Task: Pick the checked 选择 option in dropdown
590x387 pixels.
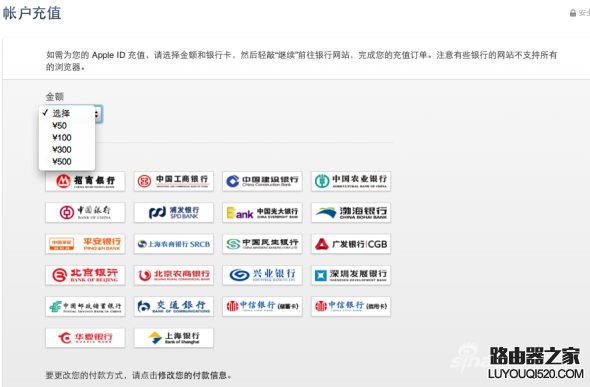Action: (67, 113)
